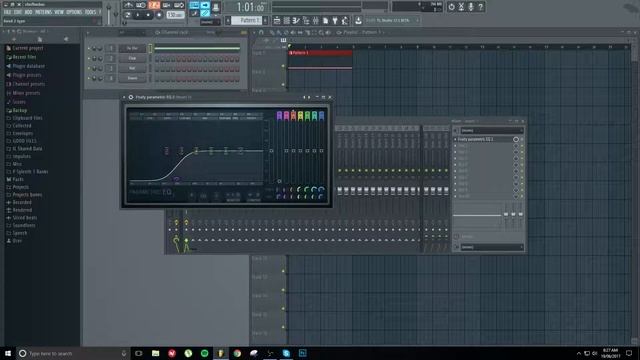Select the Snare channel button
Image resolution: width=640 pixels, height=360 pixels.
tap(132, 78)
